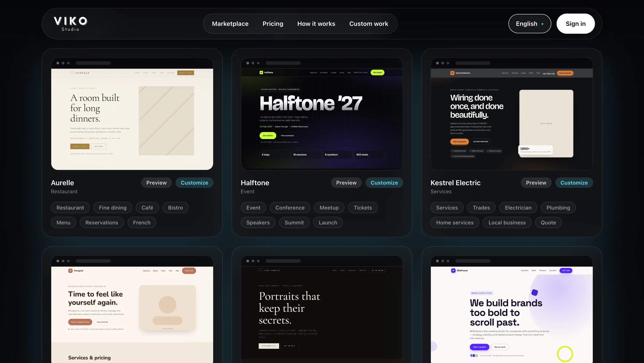Select the Reservations tag
The width and height of the screenshot is (644, 363).
pos(101,223)
